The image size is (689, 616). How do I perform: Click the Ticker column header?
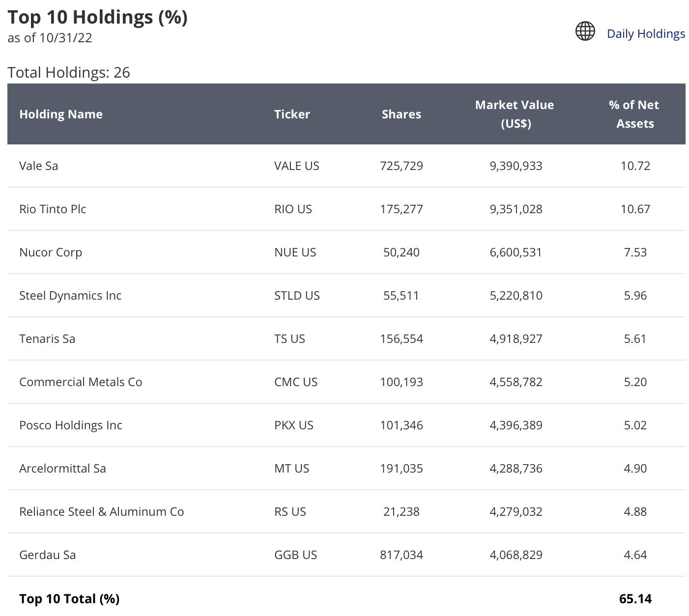(x=292, y=114)
